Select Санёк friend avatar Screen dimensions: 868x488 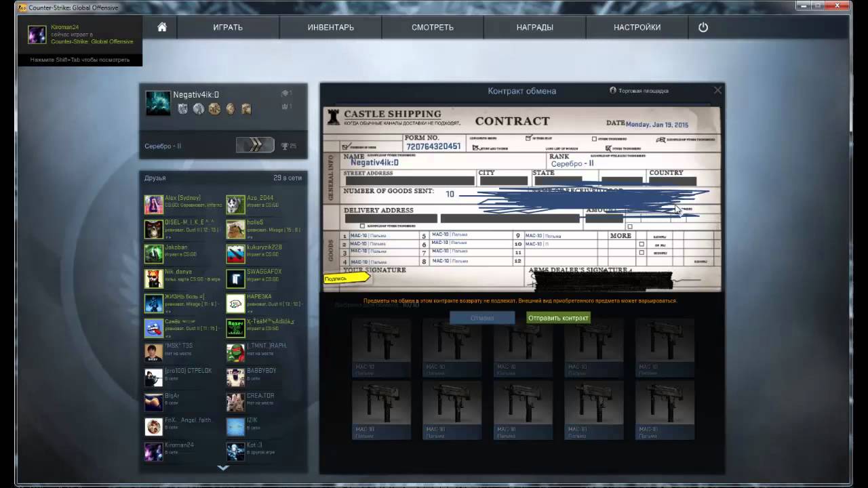coord(153,328)
